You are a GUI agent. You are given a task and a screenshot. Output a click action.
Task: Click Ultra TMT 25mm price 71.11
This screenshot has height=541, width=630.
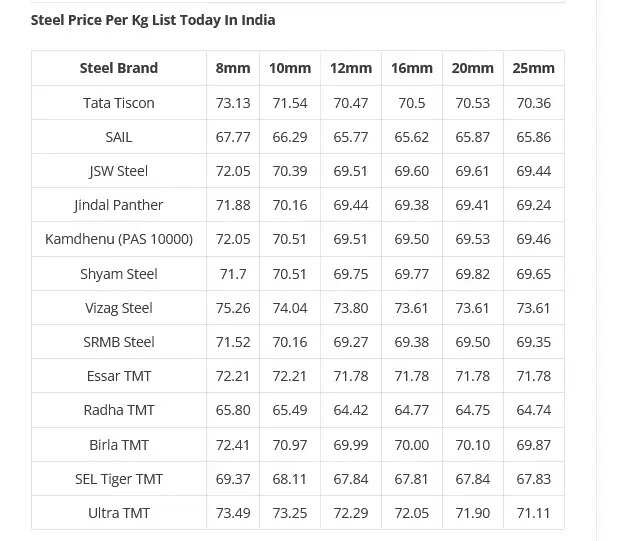(x=534, y=513)
